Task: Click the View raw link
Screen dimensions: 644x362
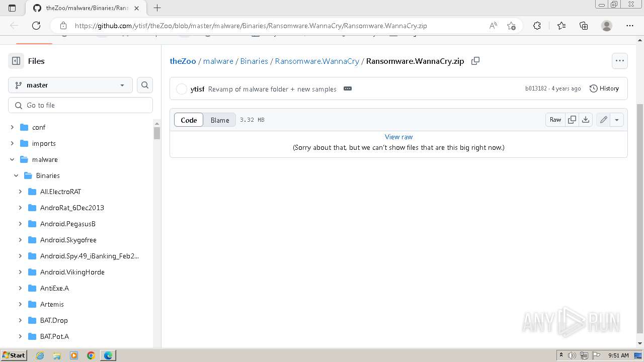Action: (x=398, y=137)
